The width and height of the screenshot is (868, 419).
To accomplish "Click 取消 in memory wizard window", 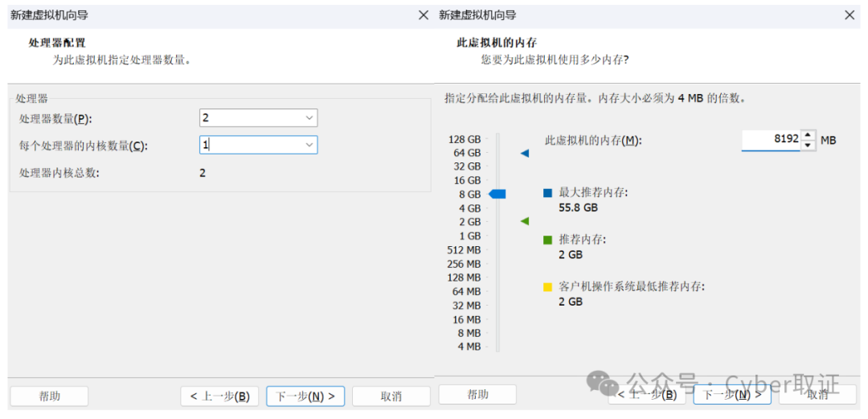I will click(817, 395).
